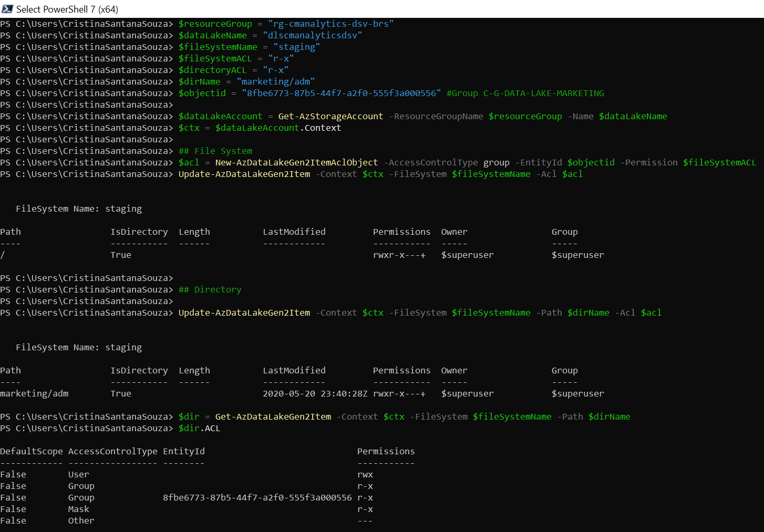The width and height of the screenshot is (764, 532).
Task: Click the Update-AzDataLakeGen2Item command text
Action: [x=244, y=174]
